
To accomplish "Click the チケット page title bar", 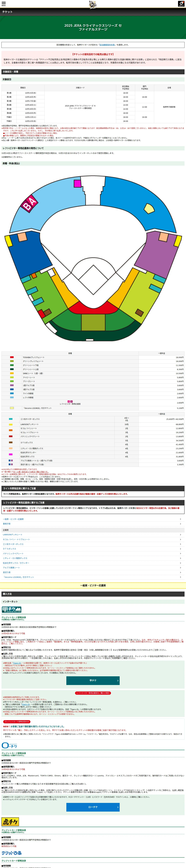I will point(93,12).
